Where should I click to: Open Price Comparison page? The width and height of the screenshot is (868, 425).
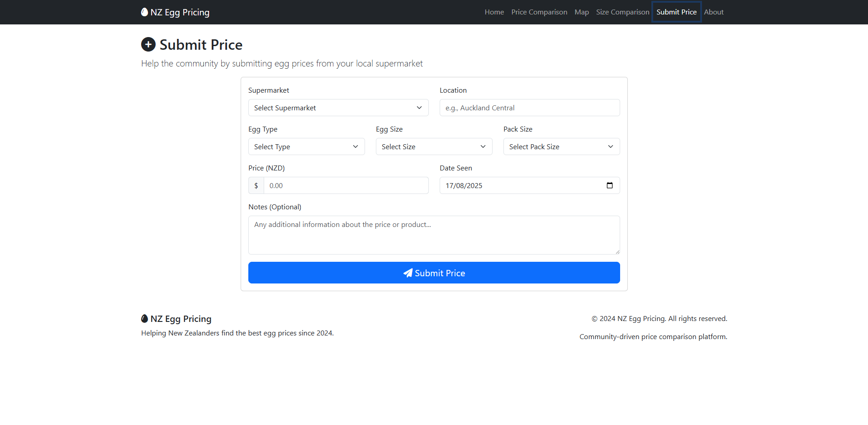(539, 12)
